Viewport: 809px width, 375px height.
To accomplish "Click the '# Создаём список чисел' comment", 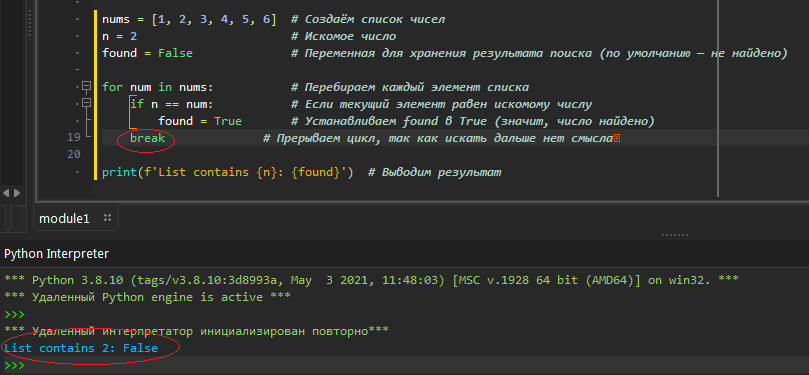I will coord(368,20).
